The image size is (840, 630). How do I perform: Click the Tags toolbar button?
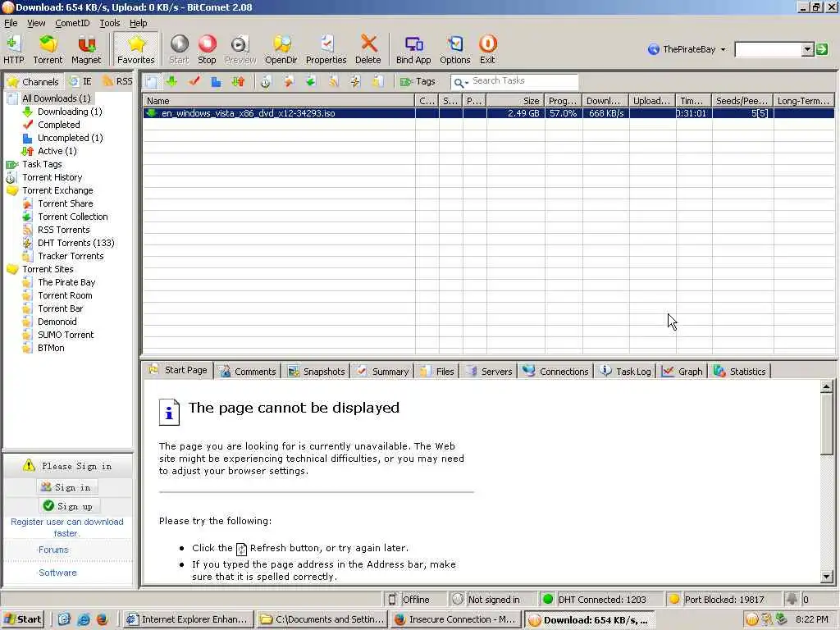click(418, 81)
